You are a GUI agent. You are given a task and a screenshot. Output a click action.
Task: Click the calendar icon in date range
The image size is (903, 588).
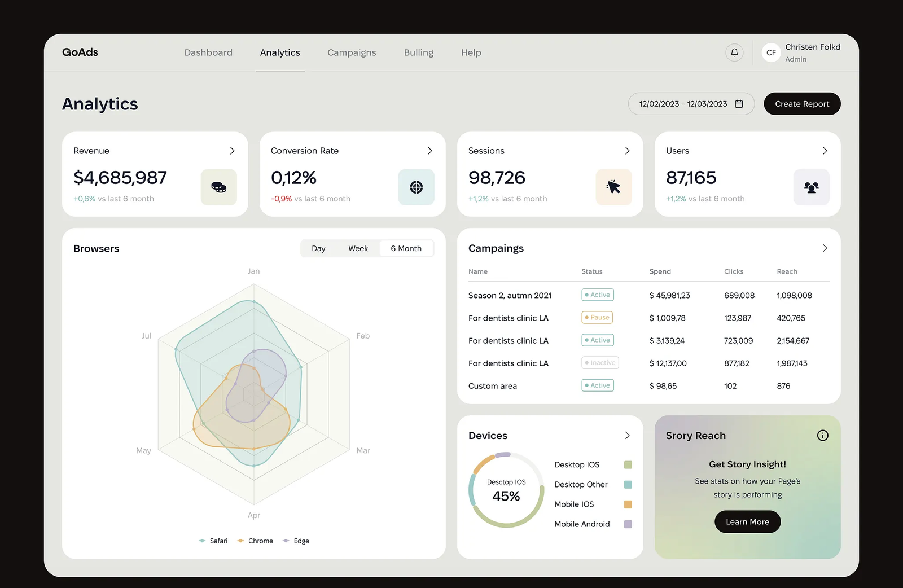[x=739, y=104]
